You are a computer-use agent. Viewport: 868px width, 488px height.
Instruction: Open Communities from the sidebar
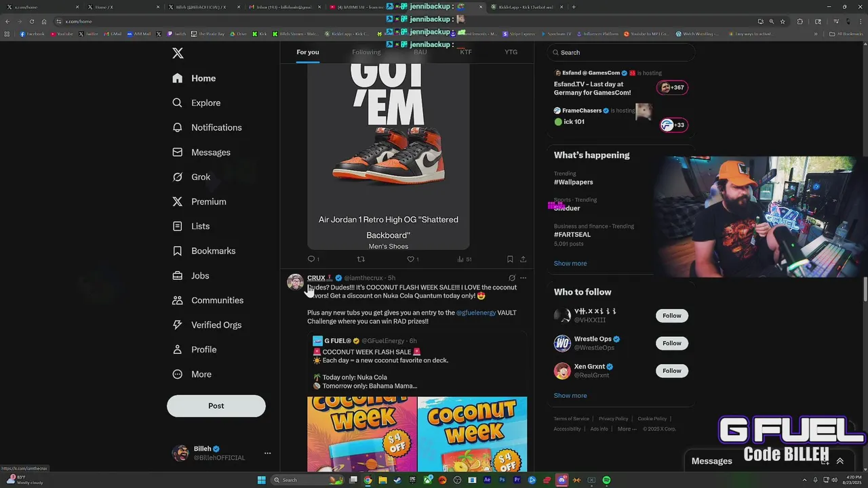208,300
